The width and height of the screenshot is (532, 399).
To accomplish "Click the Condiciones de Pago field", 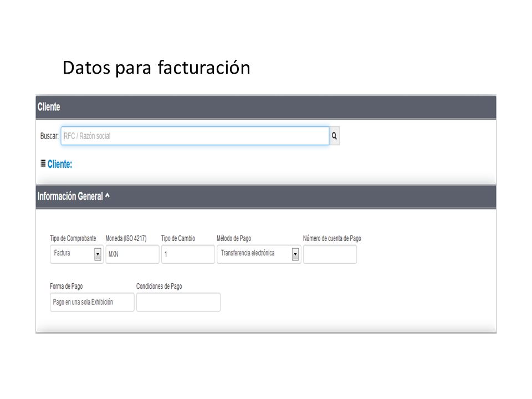I will tap(178, 302).
